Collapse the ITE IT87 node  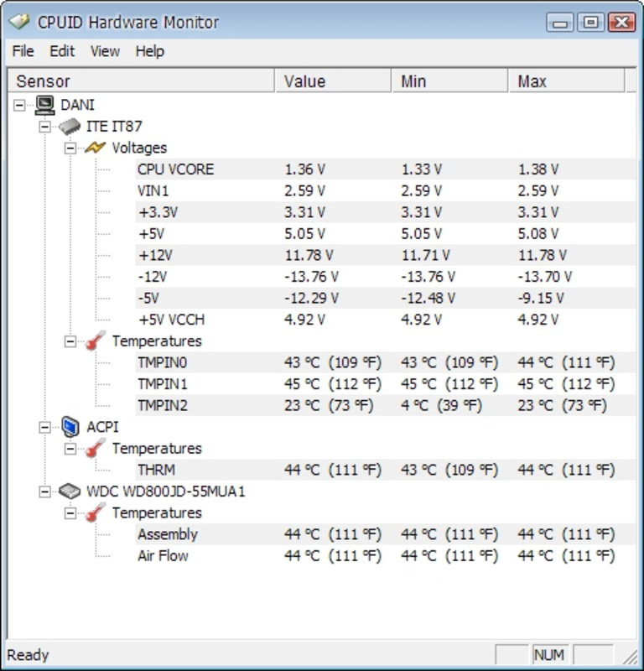pos(44,127)
